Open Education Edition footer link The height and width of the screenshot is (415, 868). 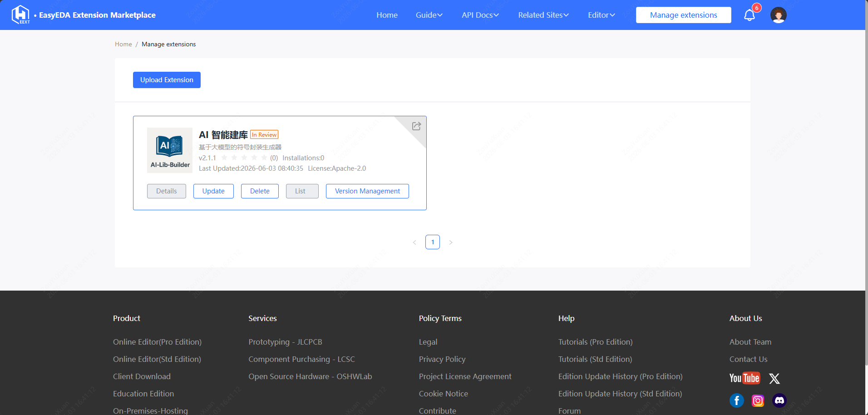tap(143, 394)
